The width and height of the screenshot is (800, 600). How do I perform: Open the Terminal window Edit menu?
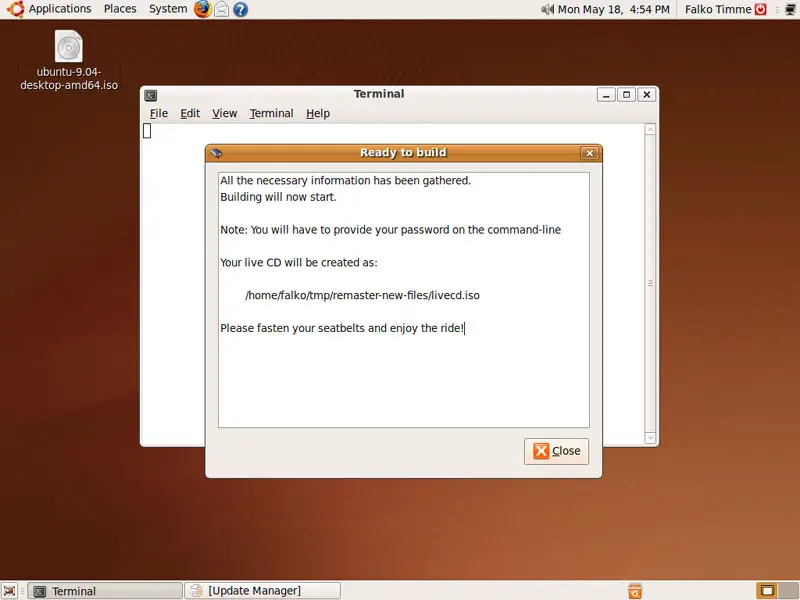point(190,113)
